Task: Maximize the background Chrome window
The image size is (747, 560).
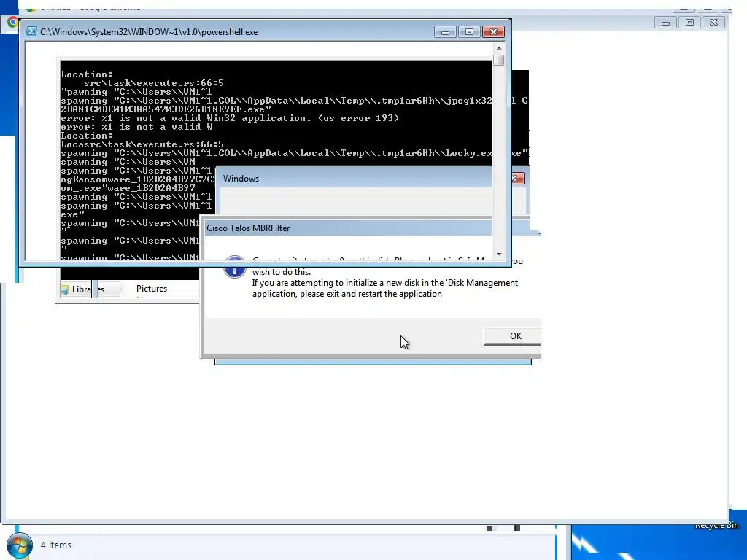Action: (x=689, y=23)
